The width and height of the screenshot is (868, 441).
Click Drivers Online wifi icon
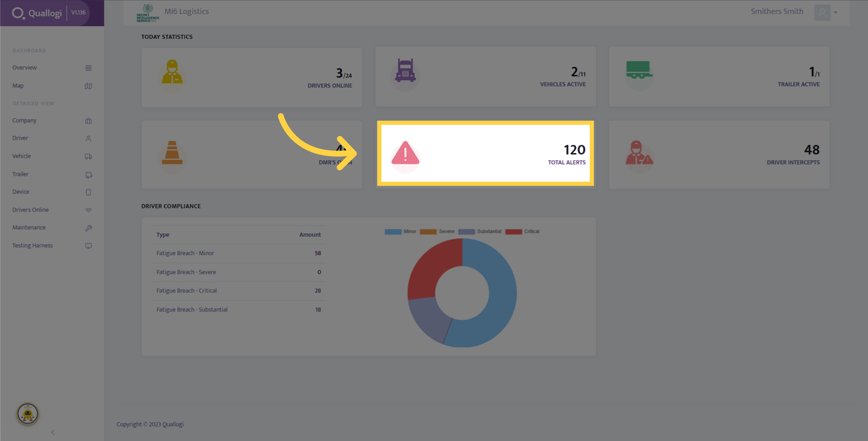coord(88,210)
